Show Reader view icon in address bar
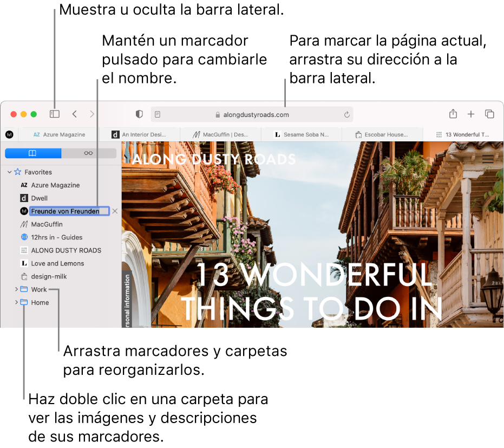504x448 pixels. [158, 114]
